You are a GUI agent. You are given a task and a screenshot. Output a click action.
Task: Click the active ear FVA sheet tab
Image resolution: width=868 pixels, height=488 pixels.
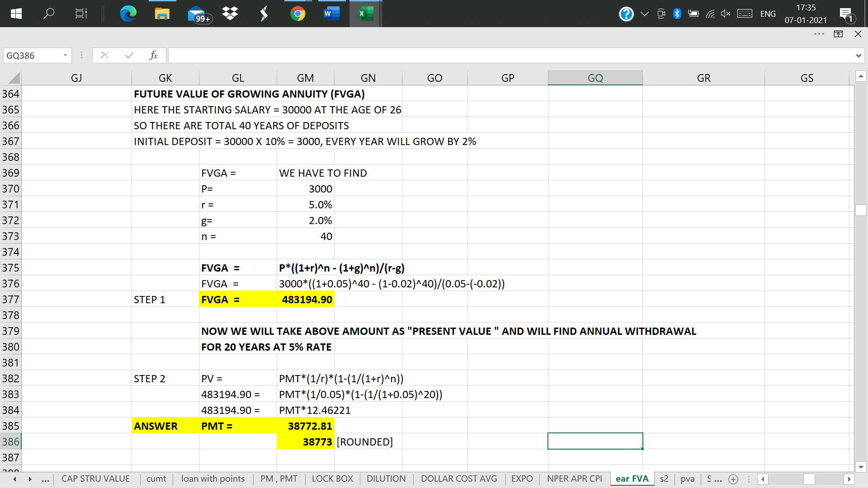pos(632,479)
